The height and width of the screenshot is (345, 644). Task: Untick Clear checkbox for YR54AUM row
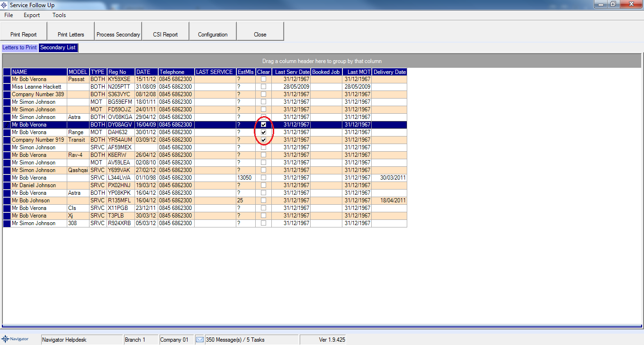point(264,140)
